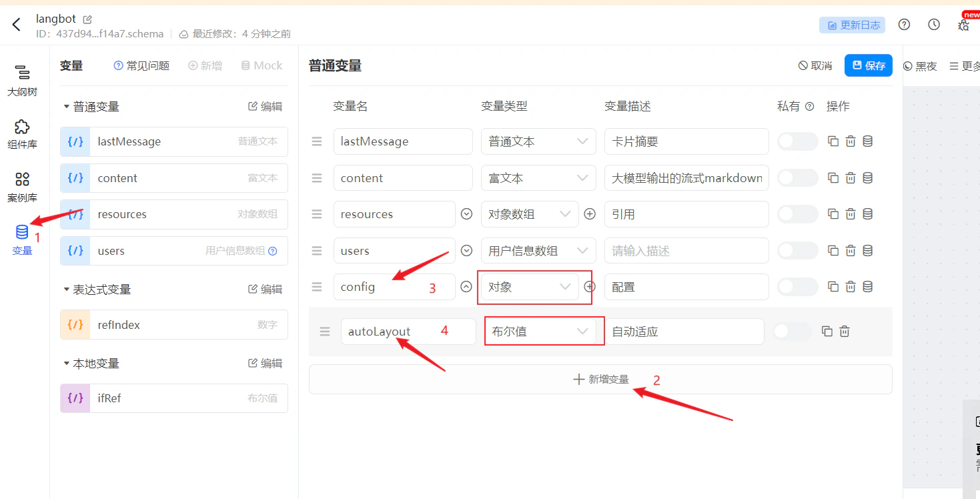Switch to 黑夜 mode
The image size is (980, 499).
click(x=920, y=66)
